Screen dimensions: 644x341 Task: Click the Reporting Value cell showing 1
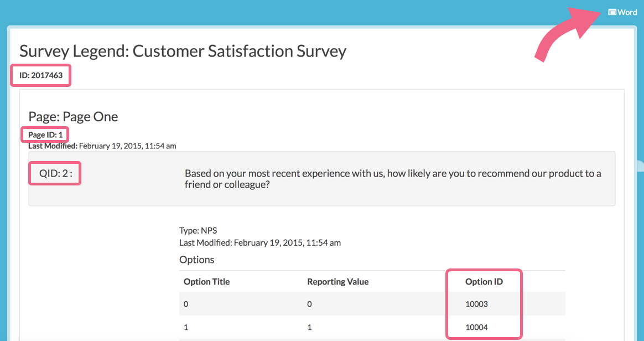pos(309,327)
